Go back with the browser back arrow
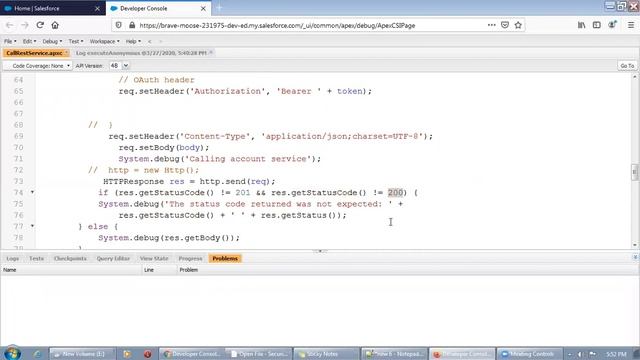 pyautogui.click(x=9, y=25)
